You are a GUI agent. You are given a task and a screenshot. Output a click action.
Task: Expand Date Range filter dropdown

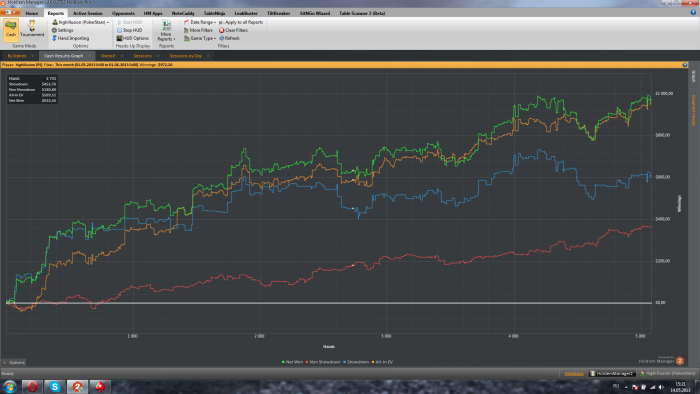point(200,22)
